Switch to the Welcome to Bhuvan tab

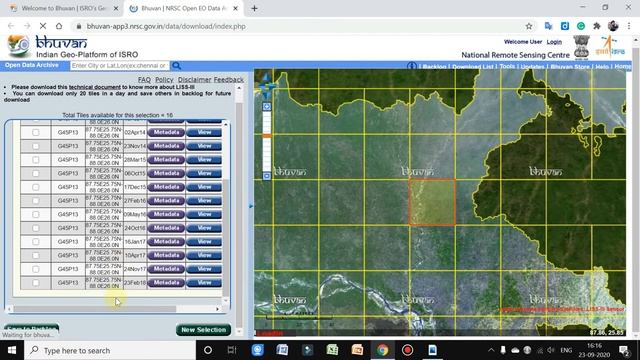pyautogui.click(x=63, y=8)
